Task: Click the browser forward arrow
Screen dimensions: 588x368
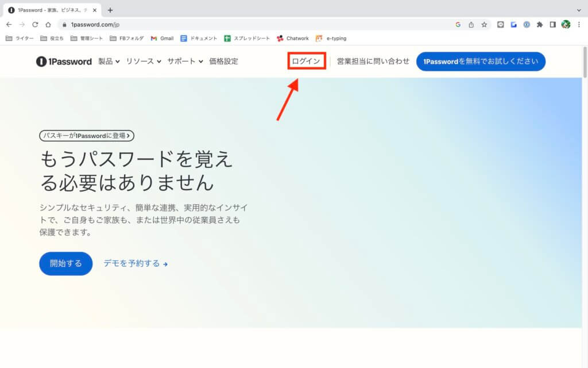Action: point(22,24)
